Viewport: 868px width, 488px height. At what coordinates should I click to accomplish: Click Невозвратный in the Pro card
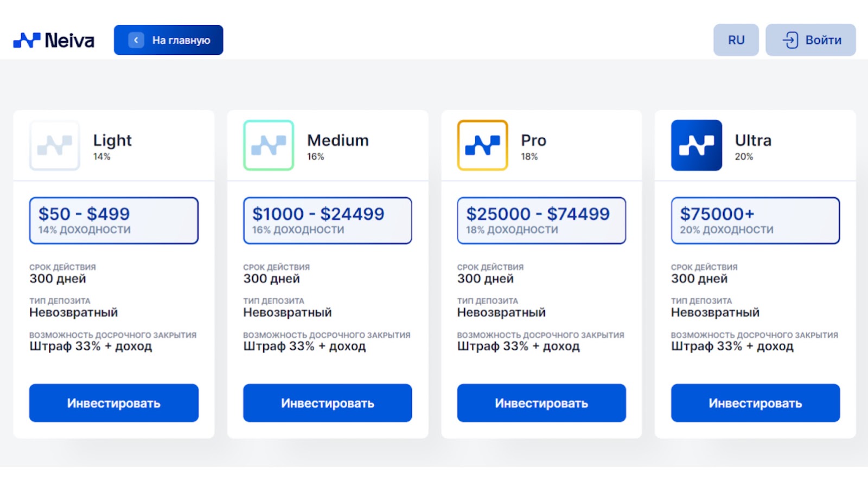click(x=501, y=312)
